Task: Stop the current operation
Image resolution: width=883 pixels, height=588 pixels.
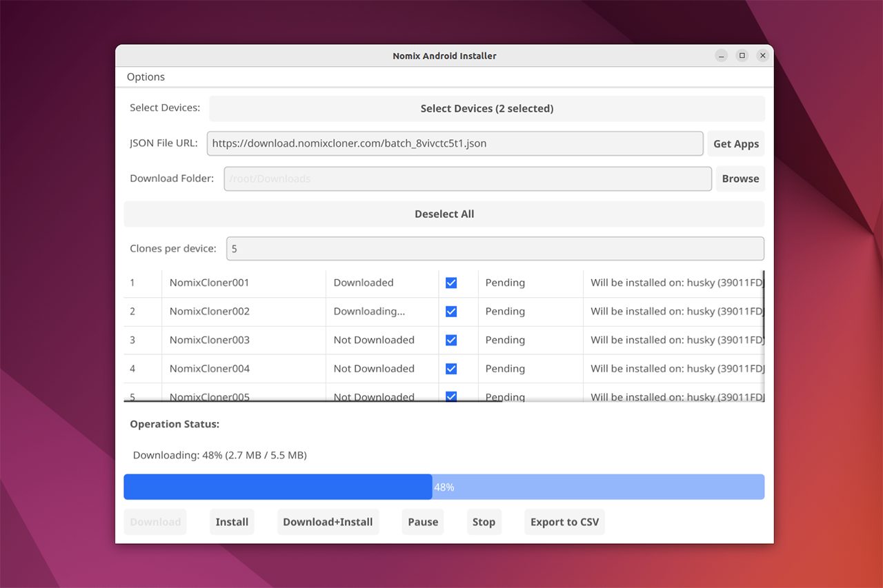Action: point(484,522)
